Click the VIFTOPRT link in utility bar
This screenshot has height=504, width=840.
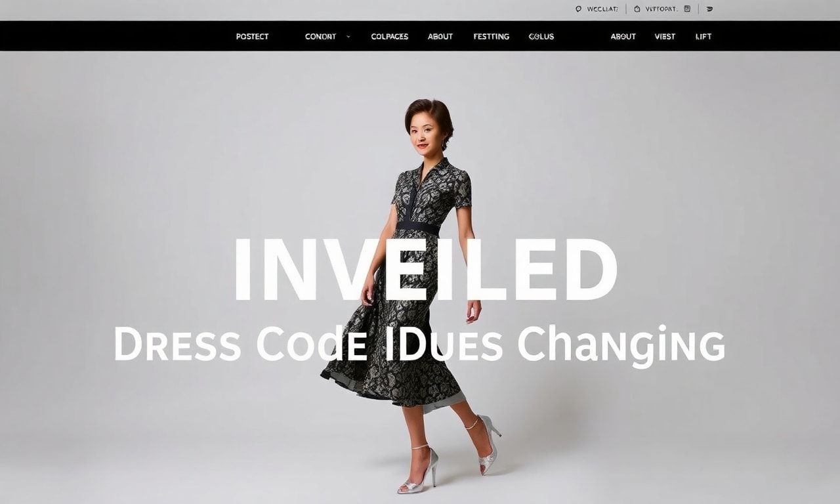(x=661, y=9)
